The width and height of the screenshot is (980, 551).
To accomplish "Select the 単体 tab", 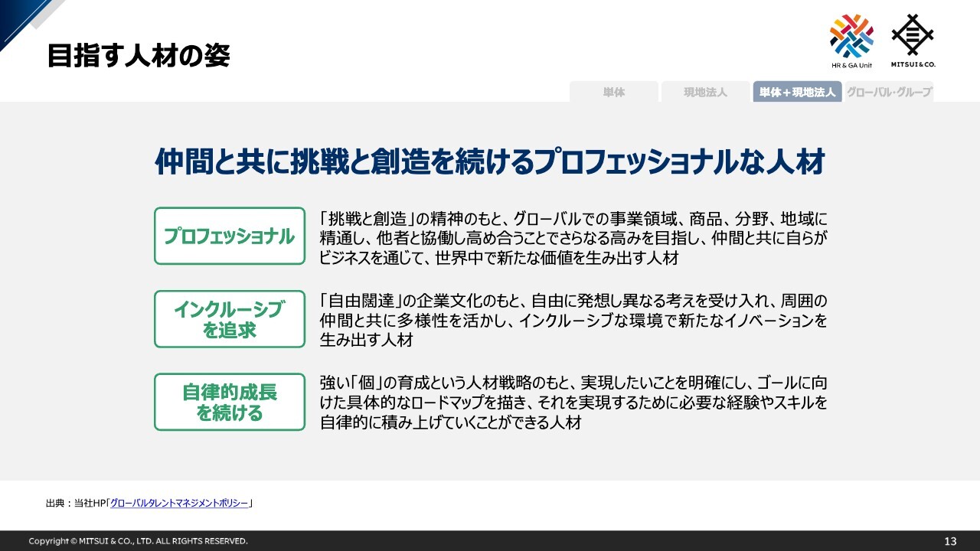I will (x=613, y=92).
